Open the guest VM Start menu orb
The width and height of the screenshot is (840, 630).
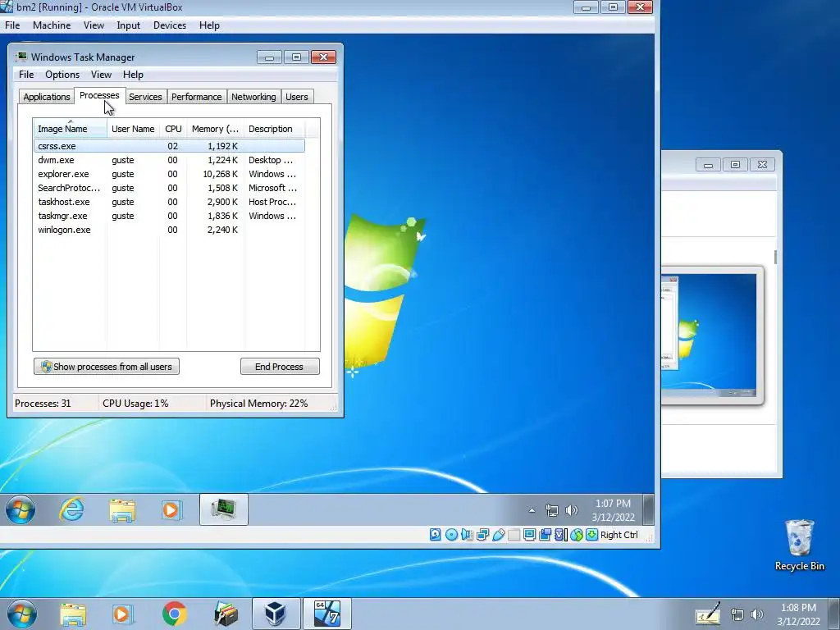pyautogui.click(x=21, y=509)
